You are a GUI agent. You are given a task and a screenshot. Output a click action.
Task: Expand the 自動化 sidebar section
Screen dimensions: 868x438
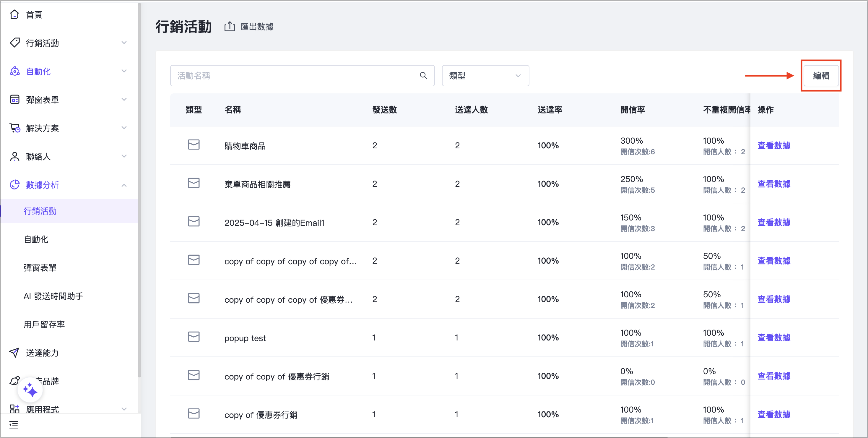click(124, 71)
